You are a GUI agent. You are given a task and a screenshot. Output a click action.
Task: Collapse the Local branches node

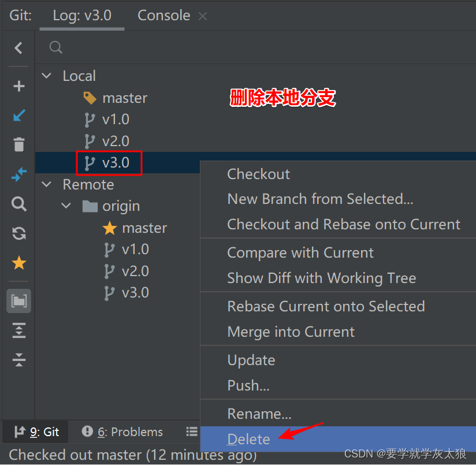pos(46,76)
